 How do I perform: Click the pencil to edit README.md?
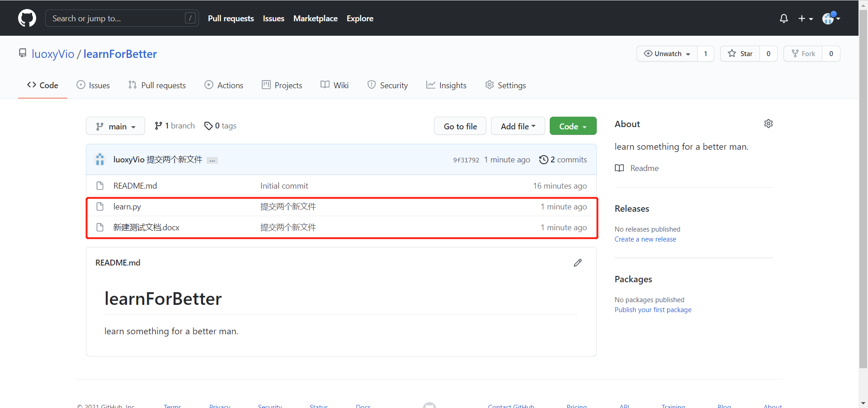pyautogui.click(x=578, y=263)
